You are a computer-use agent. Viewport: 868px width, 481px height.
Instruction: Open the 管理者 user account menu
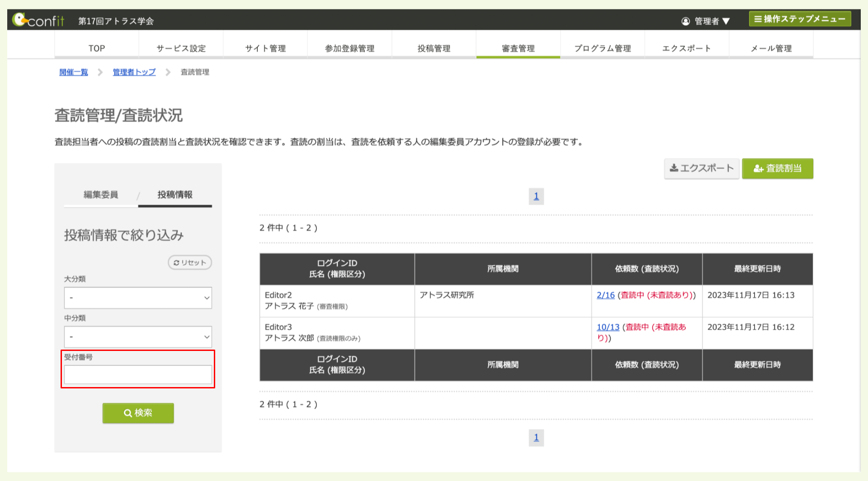[x=706, y=21]
